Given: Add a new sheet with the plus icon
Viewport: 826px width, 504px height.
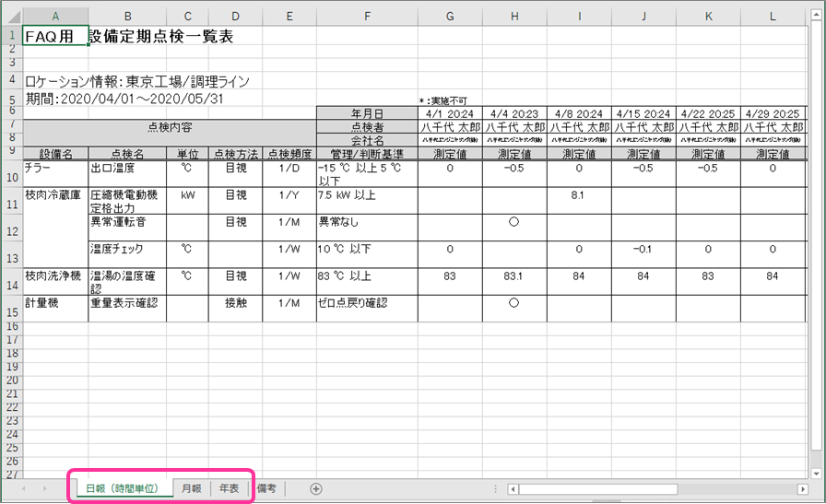Looking at the screenshot, I should point(316,488).
